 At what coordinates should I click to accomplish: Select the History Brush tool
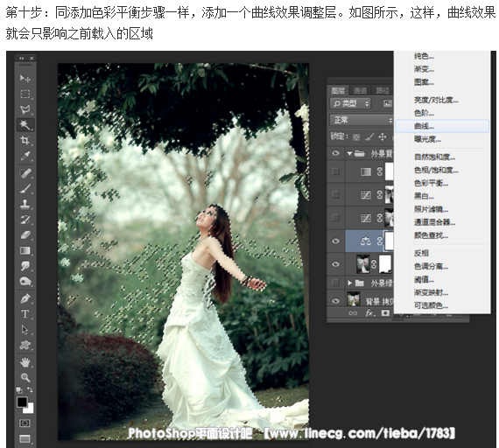[25, 220]
